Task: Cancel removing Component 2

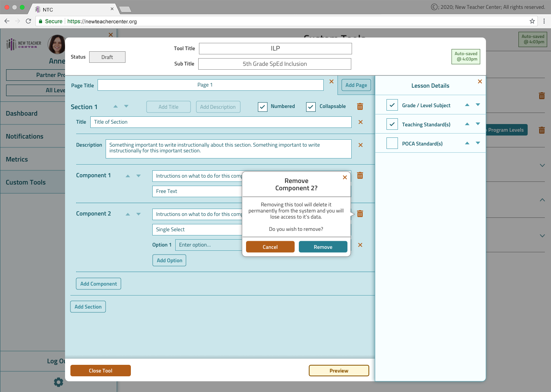Action: (x=270, y=247)
